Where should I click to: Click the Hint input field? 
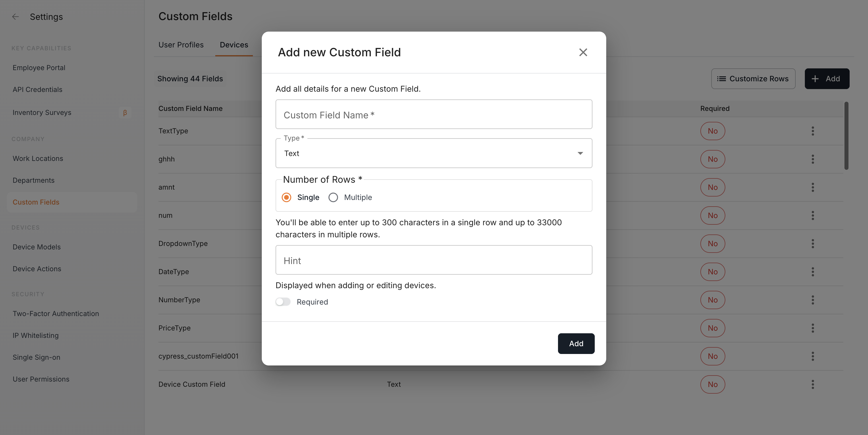434,260
